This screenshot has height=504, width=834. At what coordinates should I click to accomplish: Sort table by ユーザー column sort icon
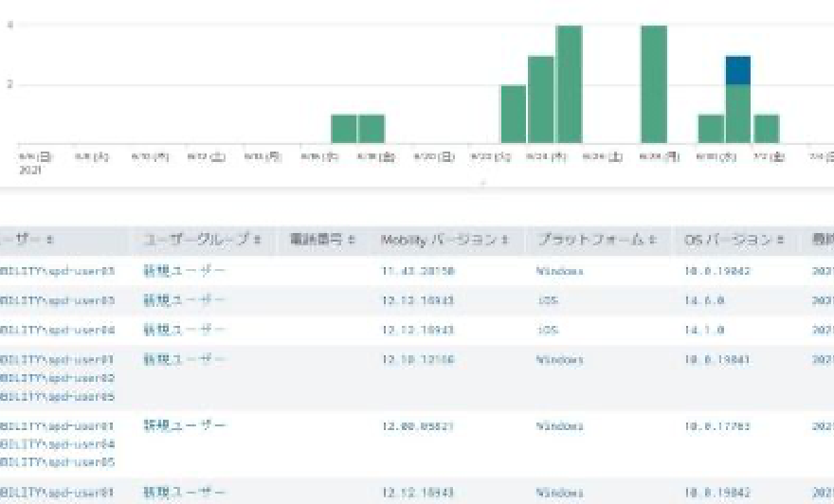pos(49,241)
